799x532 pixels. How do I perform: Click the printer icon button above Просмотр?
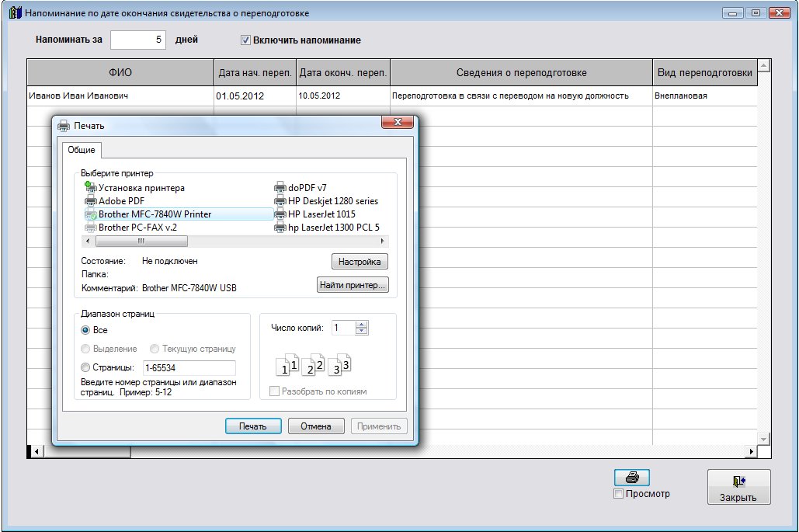click(632, 478)
